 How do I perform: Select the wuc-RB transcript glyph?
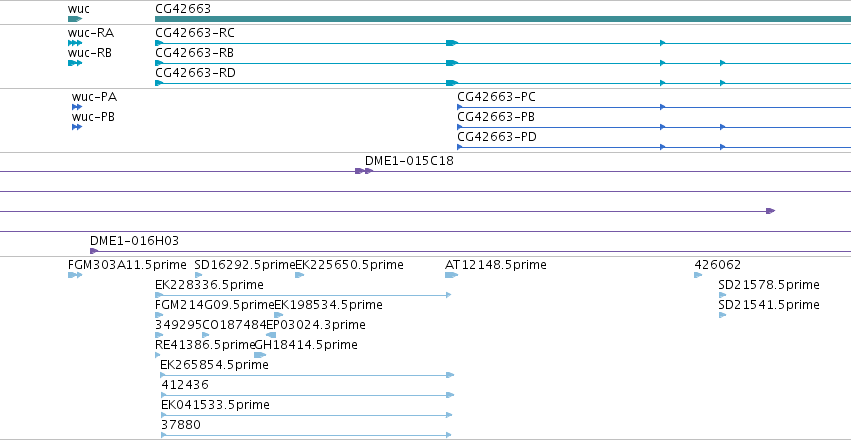pos(75,63)
